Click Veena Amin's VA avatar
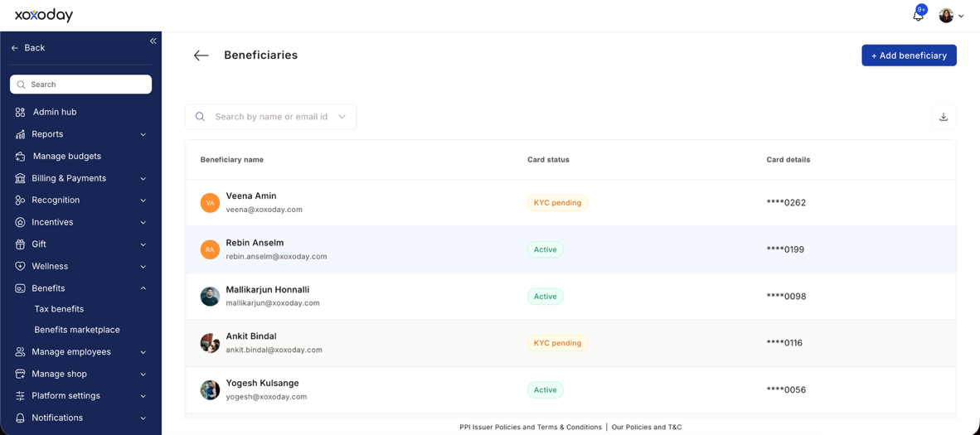Viewport: 980px width, 435px height. tap(210, 202)
